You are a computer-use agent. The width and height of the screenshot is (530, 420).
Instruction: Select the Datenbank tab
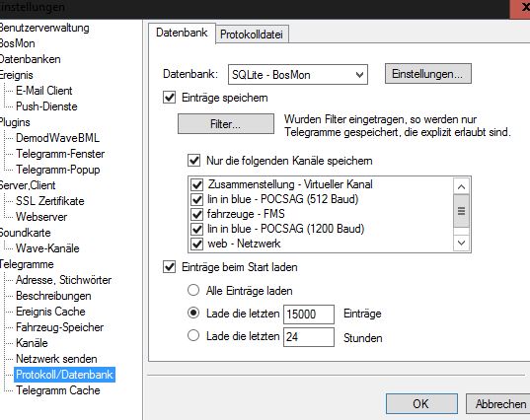click(x=182, y=34)
